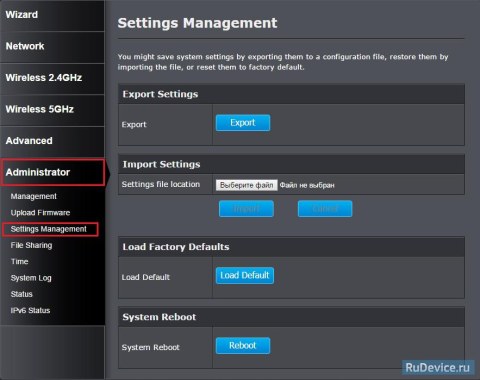Viewport: 480px width, 380px height.
Task: Click the blue Export button
Action: click(243, 123)
